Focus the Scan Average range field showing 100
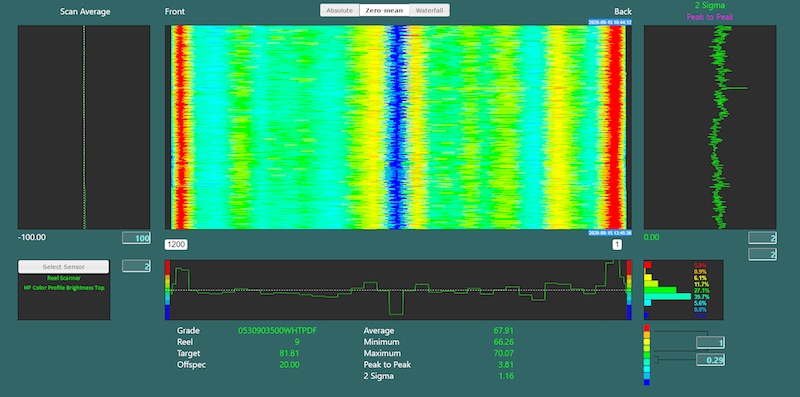800x397 pixels. 136,238
